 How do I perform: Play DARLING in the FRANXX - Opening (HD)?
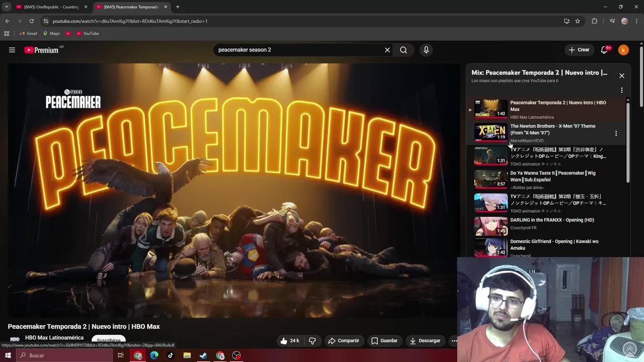(546, 226)
